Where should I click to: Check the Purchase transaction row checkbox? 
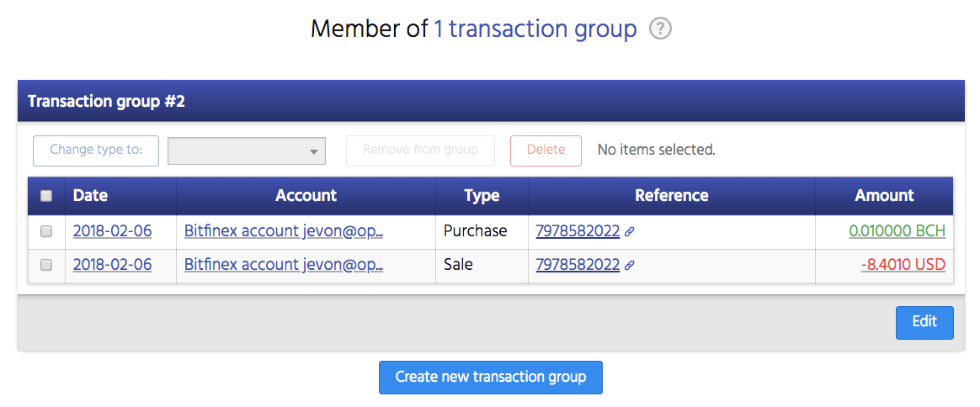tap(46, 231)
